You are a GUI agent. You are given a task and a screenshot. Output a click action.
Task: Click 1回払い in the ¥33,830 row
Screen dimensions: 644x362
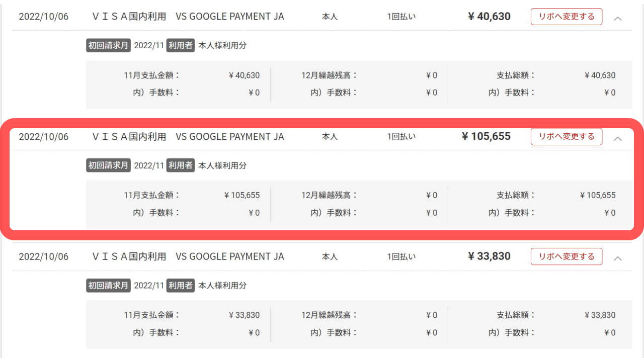(x=401, y=256)
